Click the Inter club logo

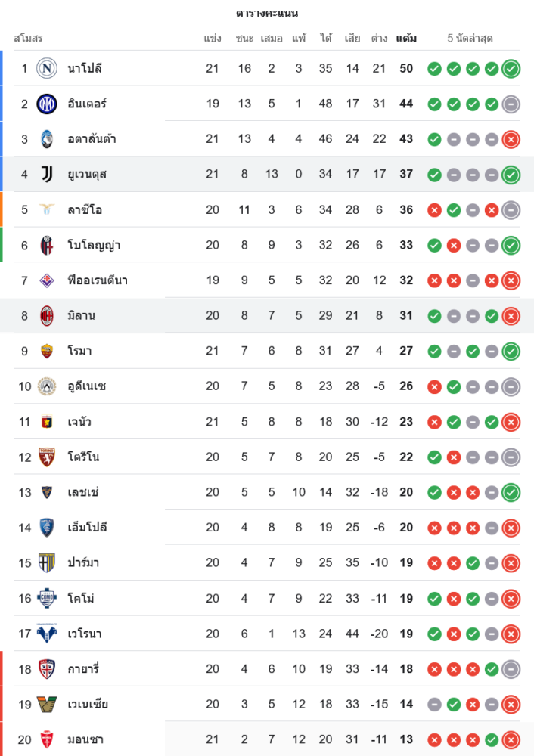pos(47,104)
